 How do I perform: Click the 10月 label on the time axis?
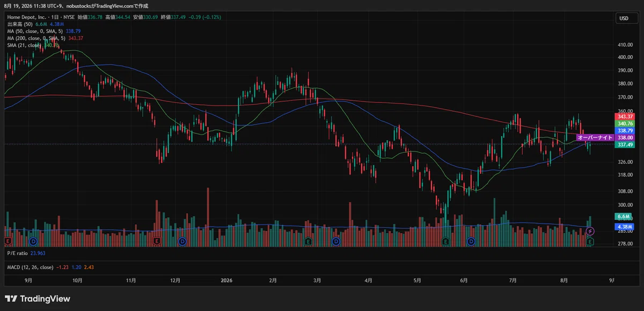coord(77,280)
